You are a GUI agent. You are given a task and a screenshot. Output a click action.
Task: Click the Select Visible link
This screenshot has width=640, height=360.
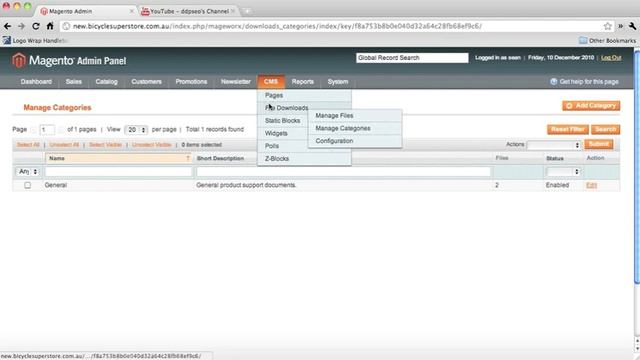click(105, 145)
